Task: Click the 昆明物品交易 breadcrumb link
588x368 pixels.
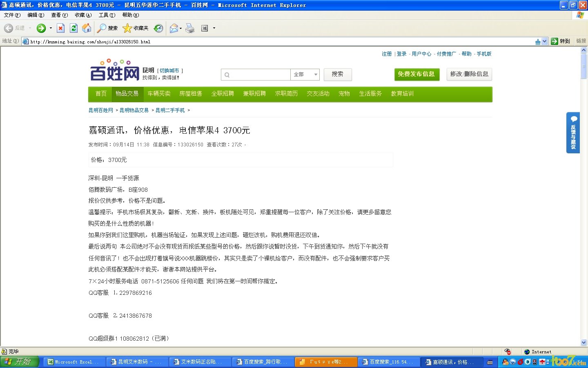Action: click(134, 110)
